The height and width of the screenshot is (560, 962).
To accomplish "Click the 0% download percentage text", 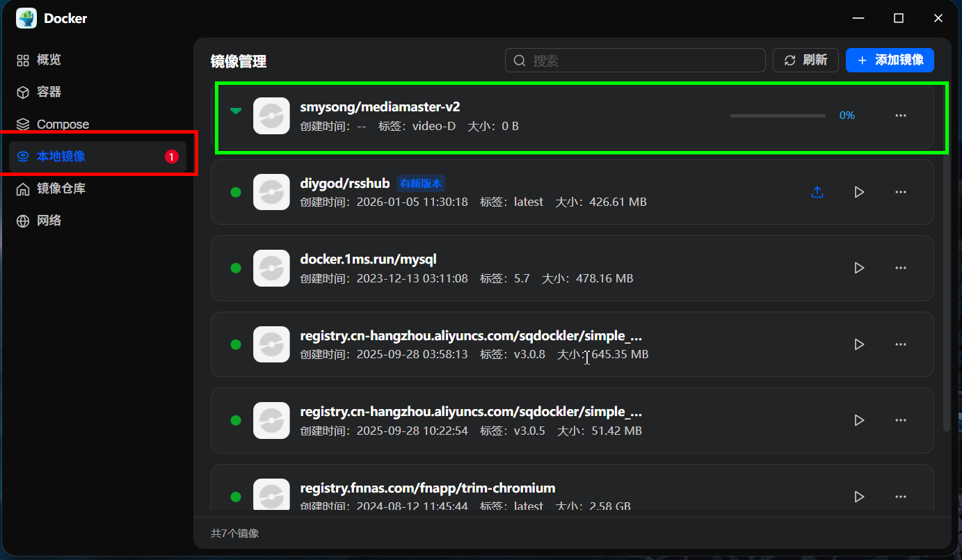I will click(847, 115).
